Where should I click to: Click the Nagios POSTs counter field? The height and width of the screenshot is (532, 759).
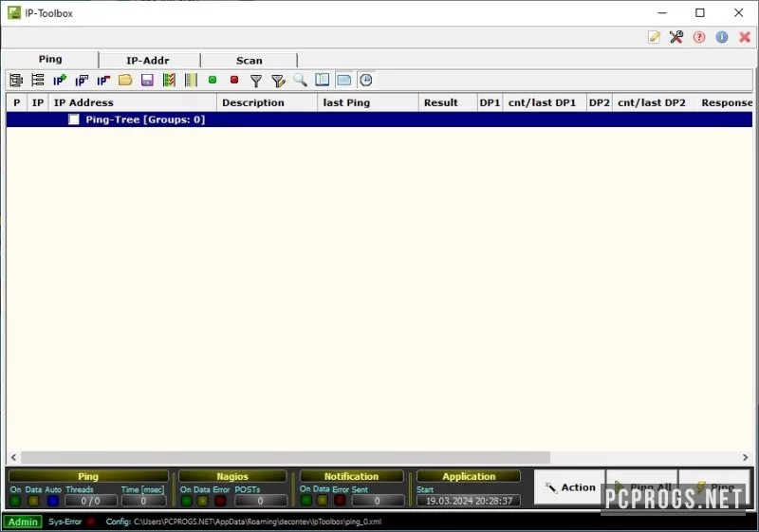tap(260, 501)
